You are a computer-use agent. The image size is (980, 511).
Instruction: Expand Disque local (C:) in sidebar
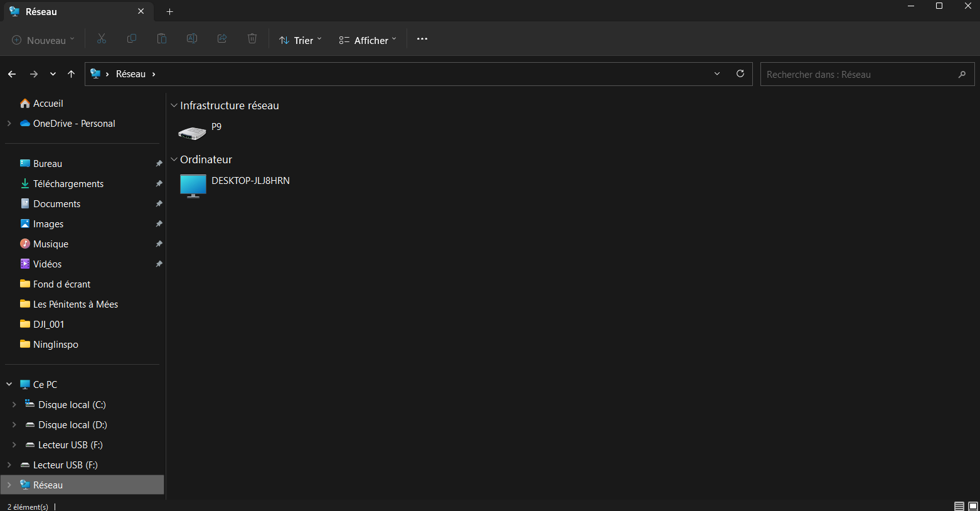pyautogui.click(x=14, y=405)
